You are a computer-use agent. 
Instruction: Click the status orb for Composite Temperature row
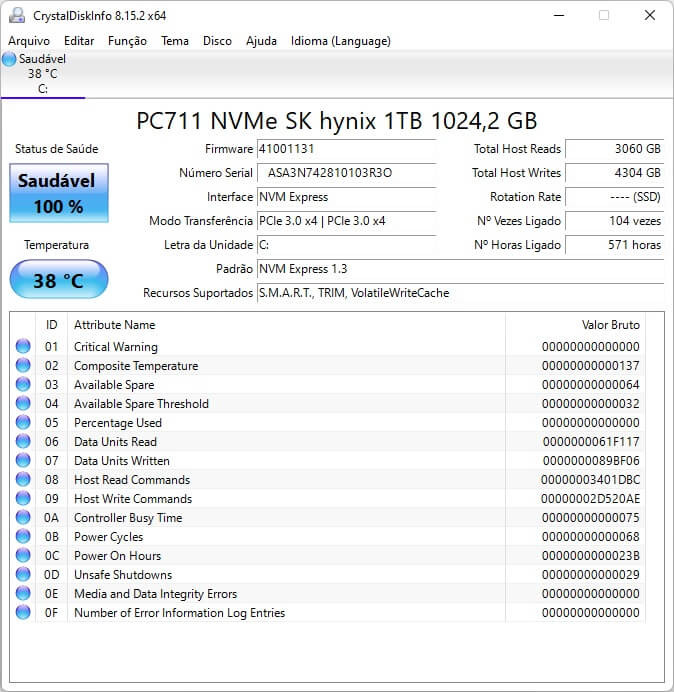point(23,366)
